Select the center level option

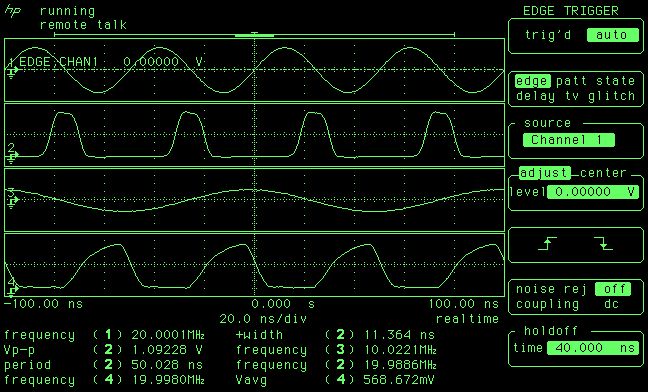pyautogui.click(x=603, y=173)
